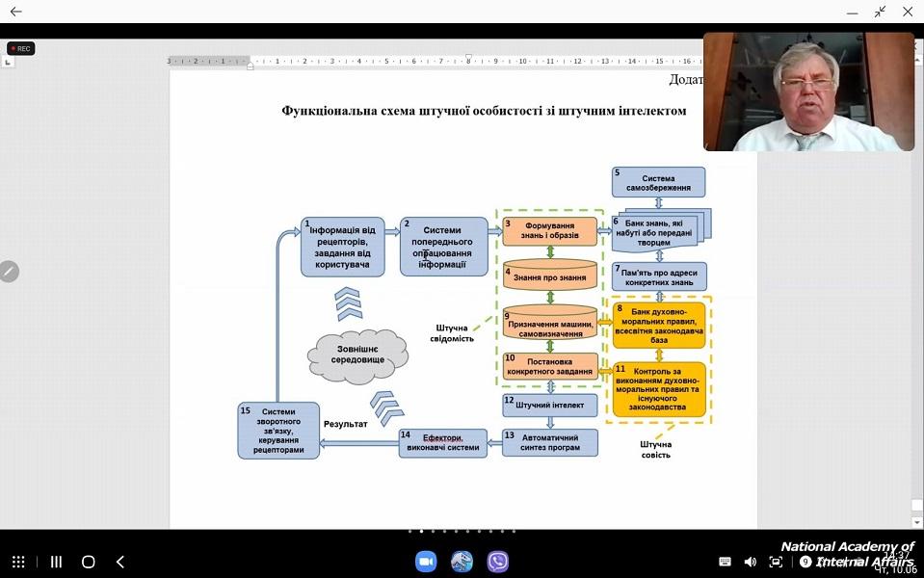Click the speaker's video thumbnail
This screenshot has width=924, height=578.
[808, 92]
